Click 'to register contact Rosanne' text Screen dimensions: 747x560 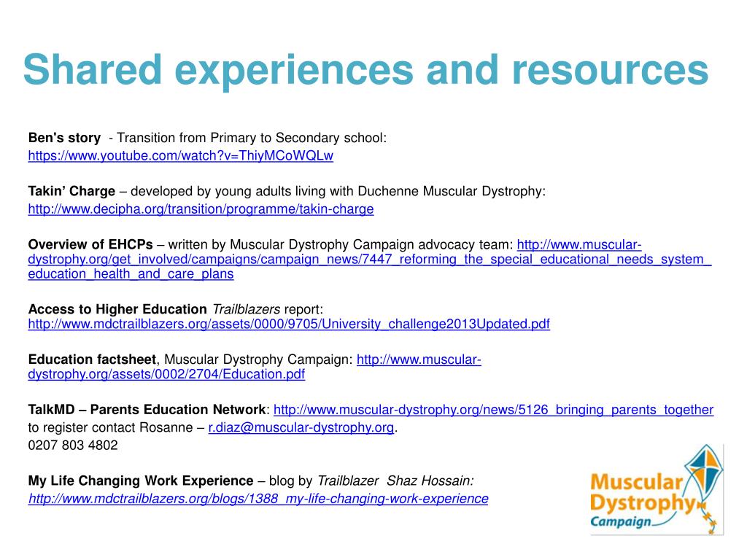[111, 427]
